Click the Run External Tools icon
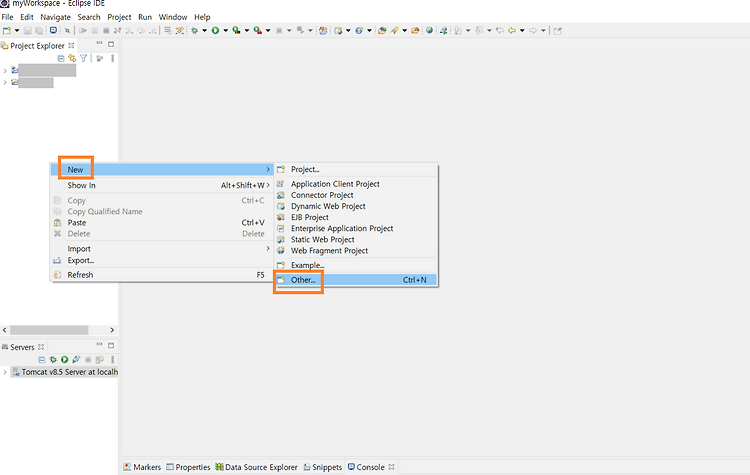Screen dimensions: 750x475 tap(258, 31)
